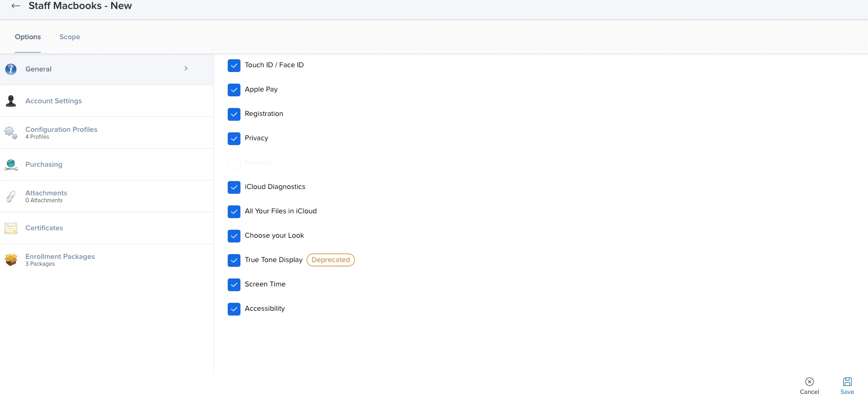Screen dimensions: 868x405
Task: Click the Deprecated badge
Action: (x=330, y=260)
